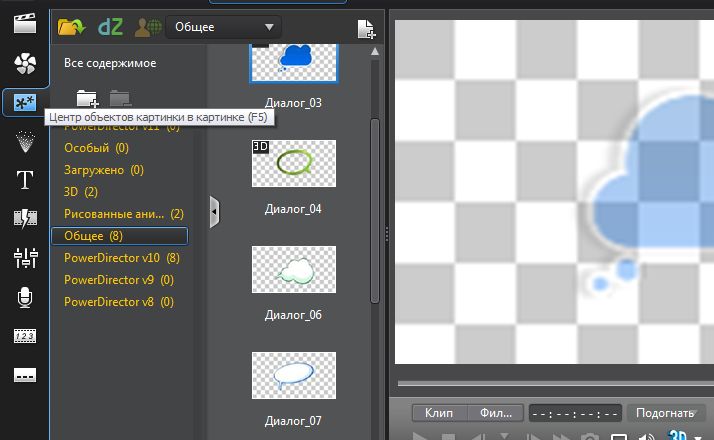714x440 pixels.
Task: Click the import objects folder icon
Action: [71, 27]
